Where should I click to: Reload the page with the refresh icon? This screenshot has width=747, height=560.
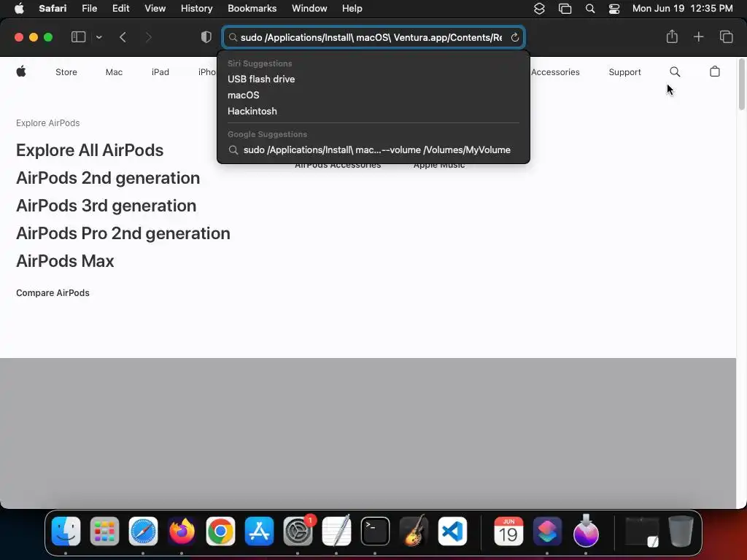[514, 37]
